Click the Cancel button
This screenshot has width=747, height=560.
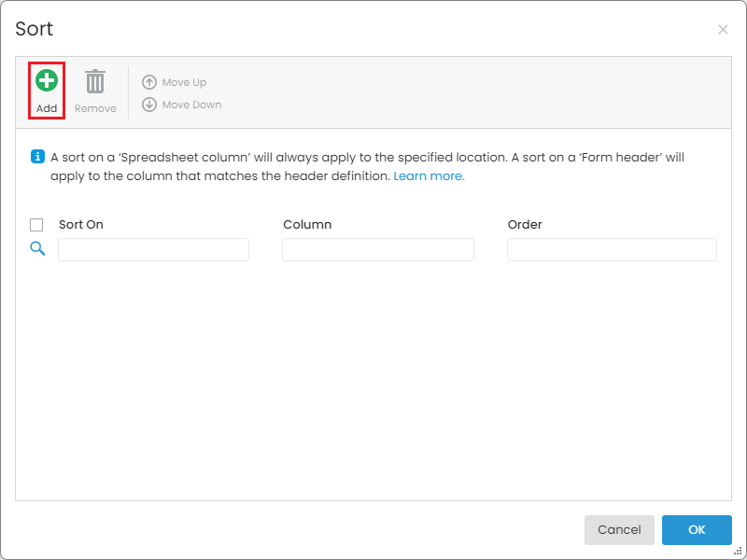[x=619, y=530]
